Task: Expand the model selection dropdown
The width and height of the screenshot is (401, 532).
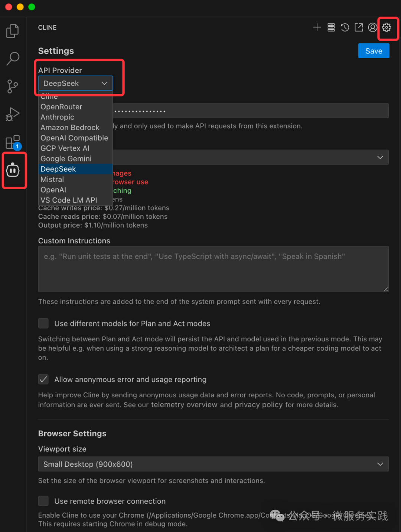Action: click(251, 157)
